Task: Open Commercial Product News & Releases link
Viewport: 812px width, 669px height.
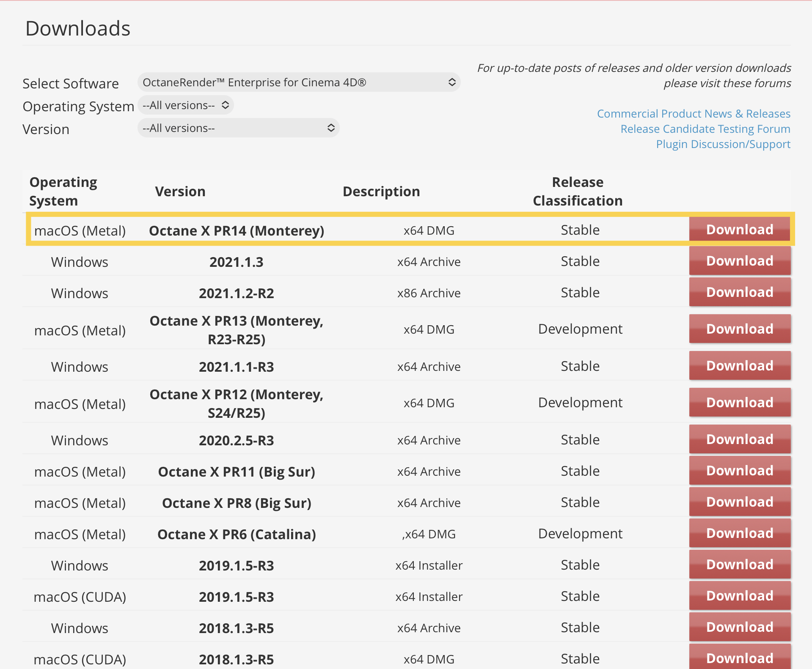Action: (x=694, y=113)
